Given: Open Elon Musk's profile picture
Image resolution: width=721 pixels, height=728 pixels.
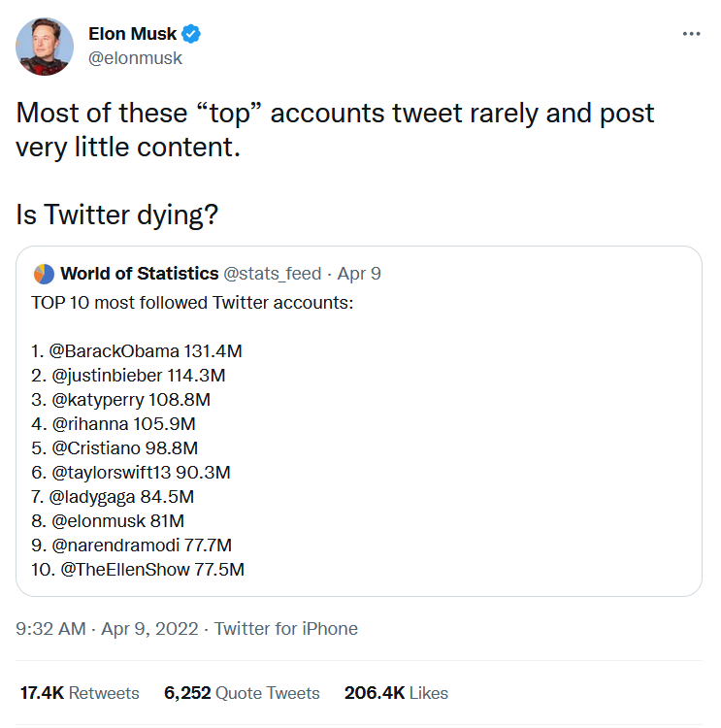Looking at the screenshot, I should (x=45, y=46).
